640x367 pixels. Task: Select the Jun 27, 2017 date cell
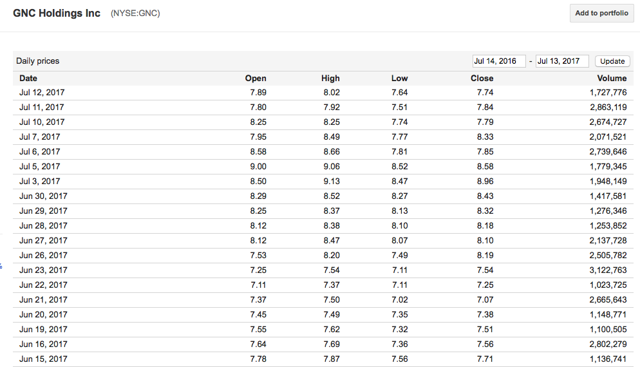[x=43, y=240]
